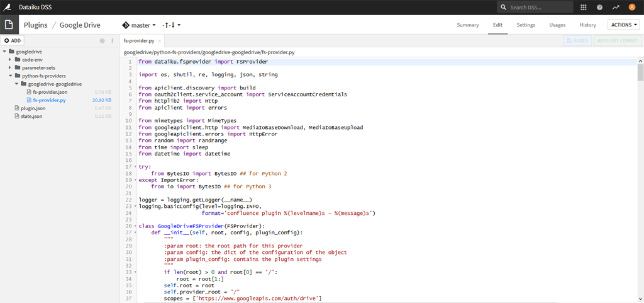This screenshot has height=303, width=644.
Task: Switch to the Edit tab
Action: tap(498, 25)
